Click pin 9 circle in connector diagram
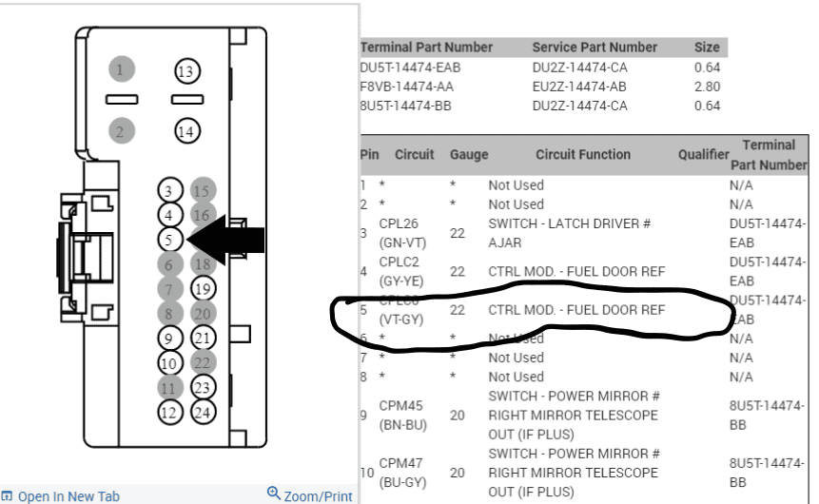 [169, 338]
